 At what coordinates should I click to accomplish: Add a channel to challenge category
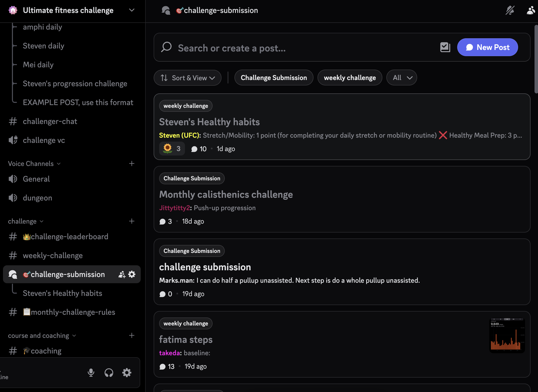coord(132,221)
